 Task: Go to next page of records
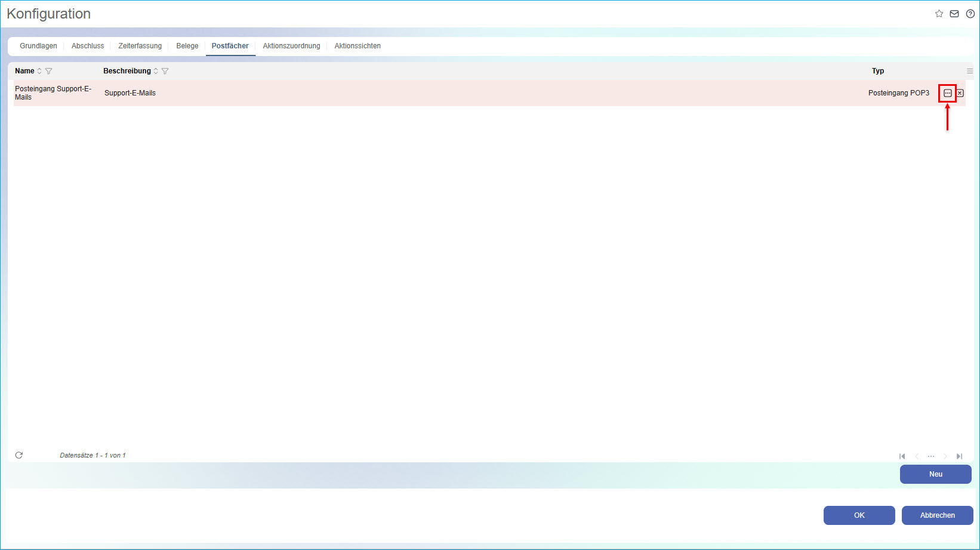click(945, 456)
